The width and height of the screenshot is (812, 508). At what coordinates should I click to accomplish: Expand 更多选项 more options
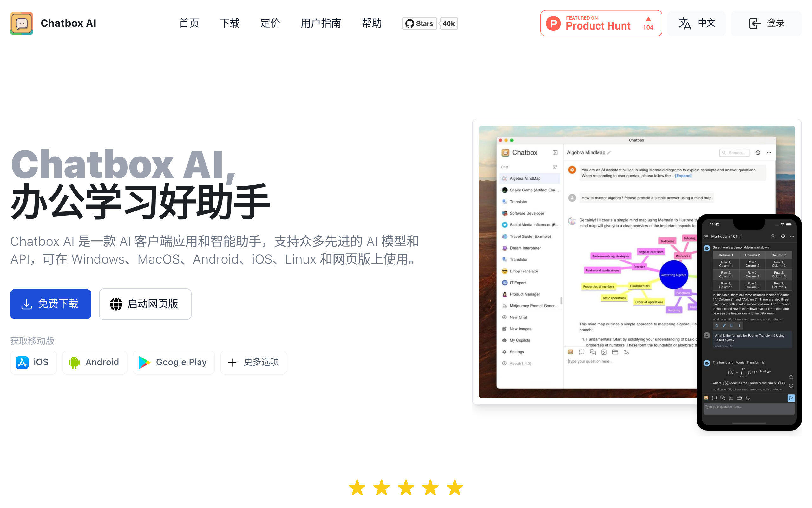click(x=254, y=362)
